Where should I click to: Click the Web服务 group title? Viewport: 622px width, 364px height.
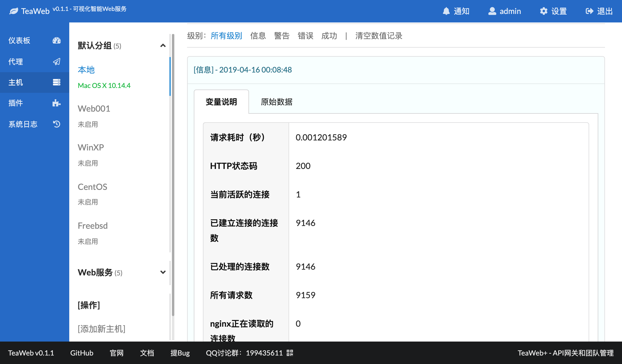(95, 272)
